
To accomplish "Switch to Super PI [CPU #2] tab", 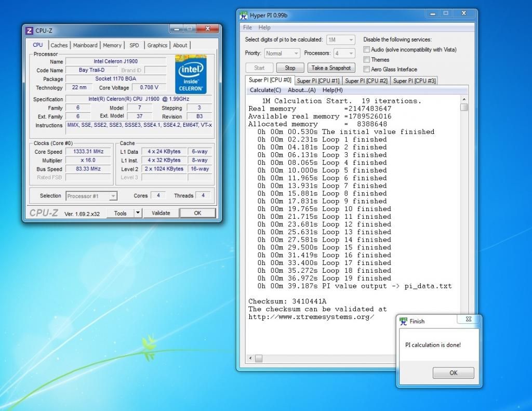I will (366, 81).
